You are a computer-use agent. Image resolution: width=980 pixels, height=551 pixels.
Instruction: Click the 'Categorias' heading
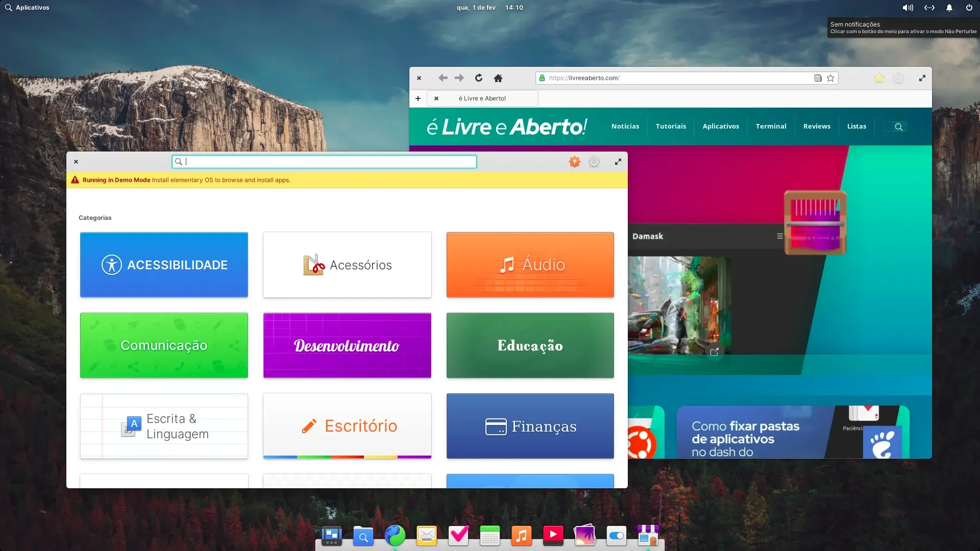[x=95, y=218]
